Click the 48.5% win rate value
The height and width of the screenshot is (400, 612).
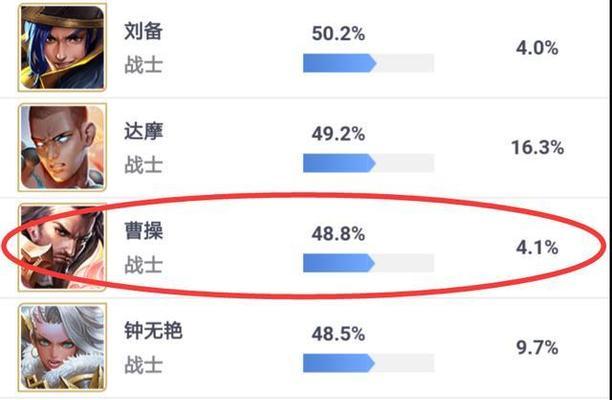click(x=338, y=334)
